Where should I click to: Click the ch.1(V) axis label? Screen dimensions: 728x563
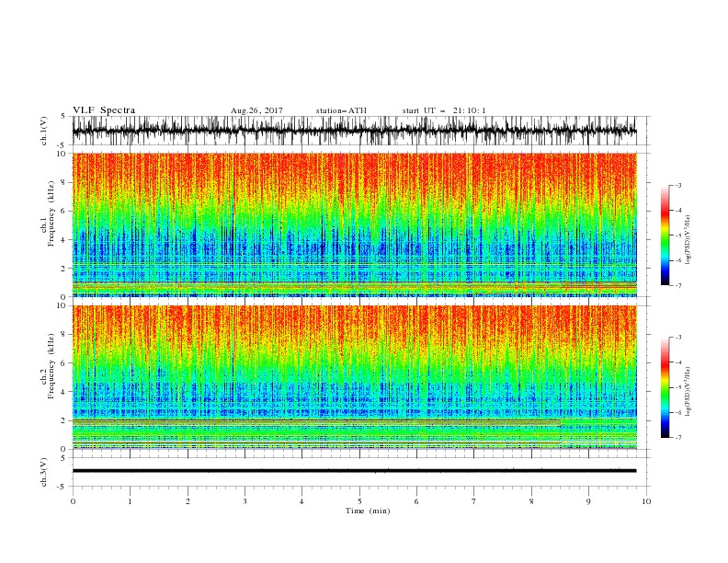point(44,131)
